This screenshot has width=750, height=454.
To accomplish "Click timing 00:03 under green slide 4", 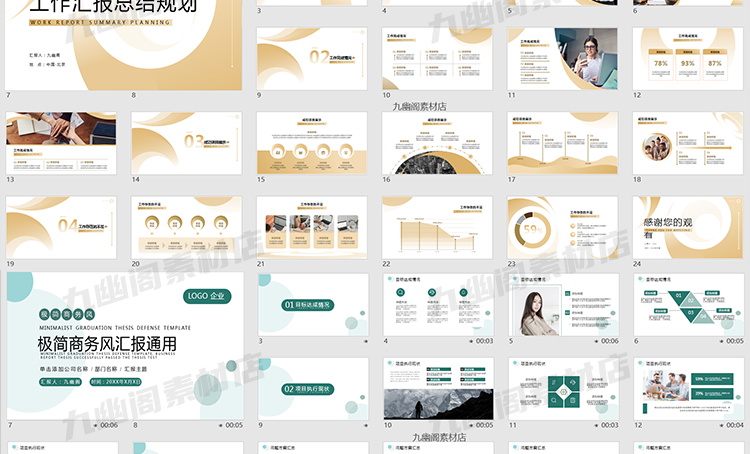I will pos(484,341).
